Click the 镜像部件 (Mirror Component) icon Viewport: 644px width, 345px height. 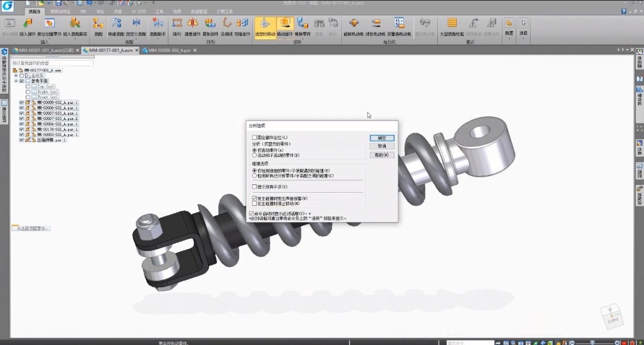point(192,24)
